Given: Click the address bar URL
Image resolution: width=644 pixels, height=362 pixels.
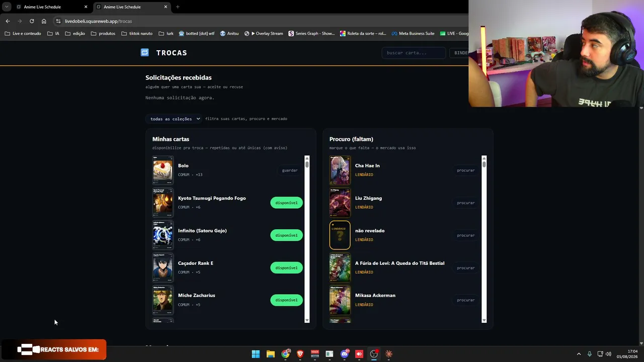Looking at the screenshot, I should pyautogui.click(x=98, y=21).
